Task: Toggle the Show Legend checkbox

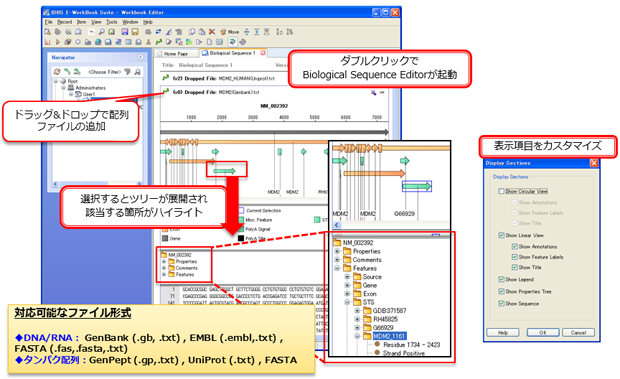Action: [x=501, y=279]
